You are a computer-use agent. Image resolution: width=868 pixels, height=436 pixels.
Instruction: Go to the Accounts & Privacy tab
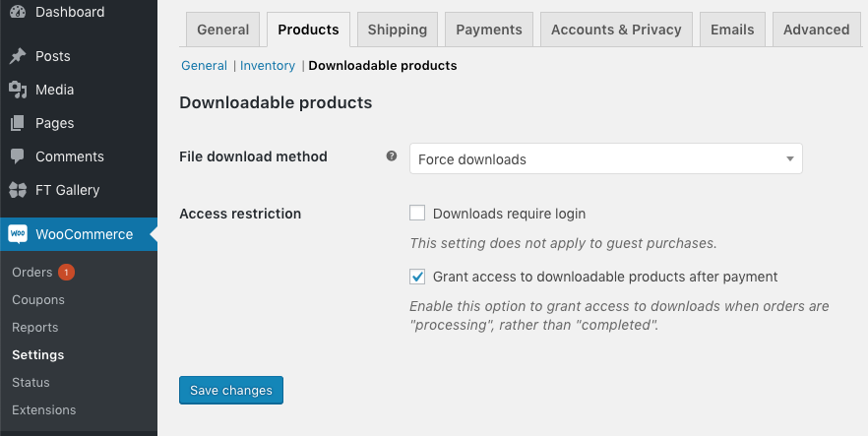pyautogui.click(x=616, y=30)
